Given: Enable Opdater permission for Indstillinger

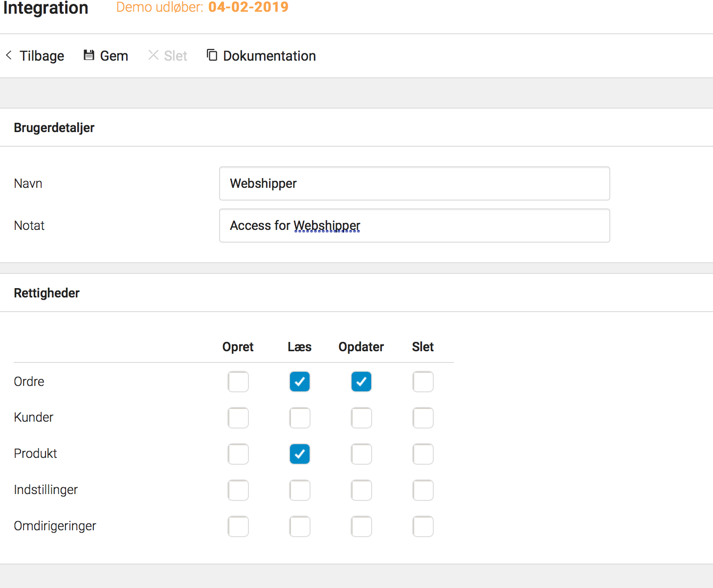Looking at the screenshot, I should tap(361, 490).
